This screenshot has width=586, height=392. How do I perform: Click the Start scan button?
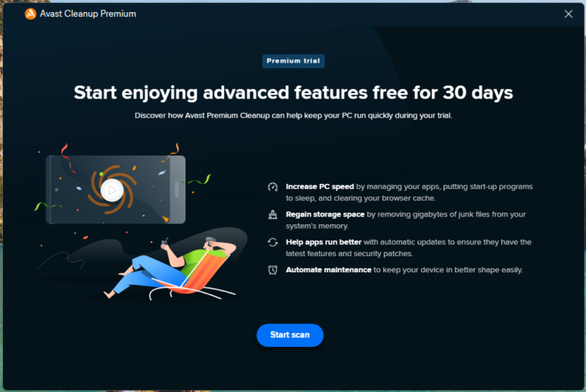coord(290,335)
